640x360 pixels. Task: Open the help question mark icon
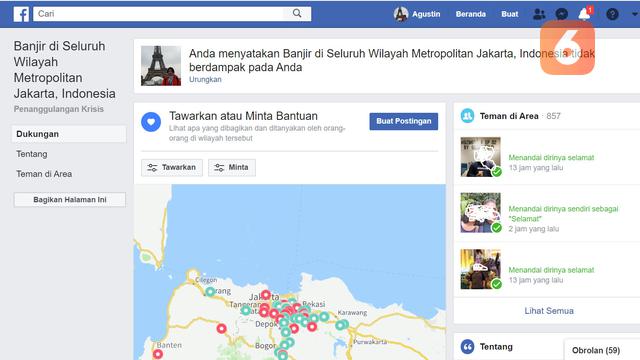point(612,14)
